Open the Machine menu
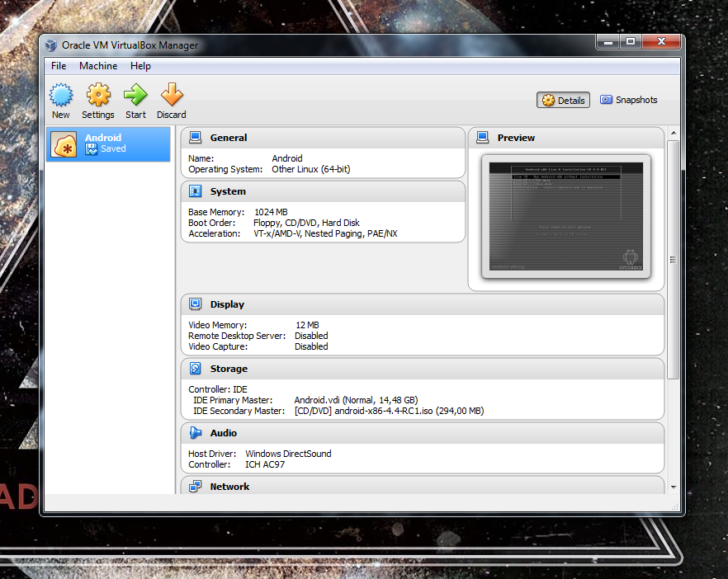728x579 pixels. (x=98, y=66)
